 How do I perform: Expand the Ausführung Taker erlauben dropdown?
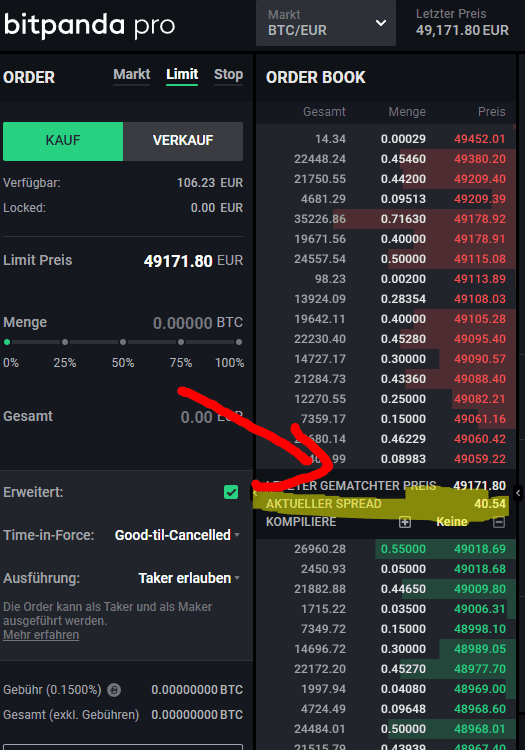point(189,578)
